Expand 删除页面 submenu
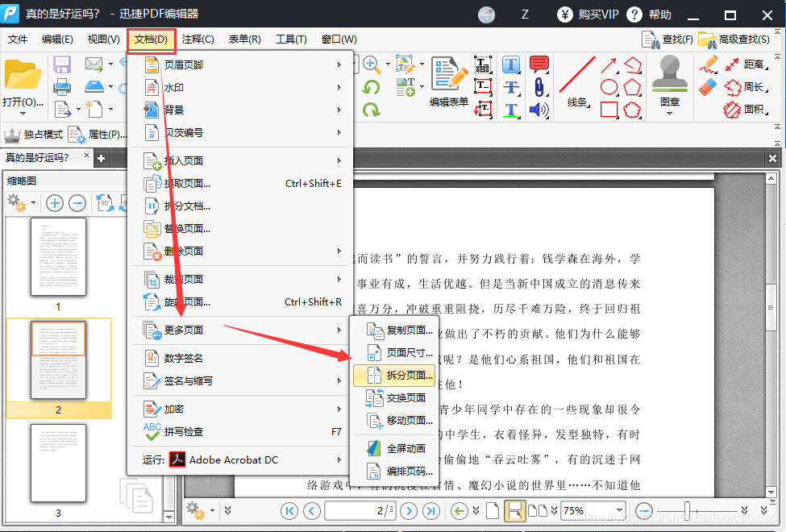Image resolution: width=786 pixels, height=532 pixels. [242, 251]
